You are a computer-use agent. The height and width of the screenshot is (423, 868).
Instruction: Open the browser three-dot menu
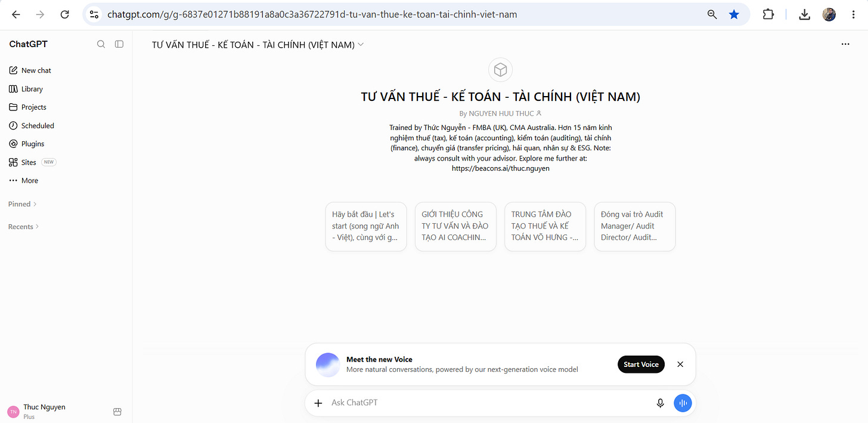[854, 14]
